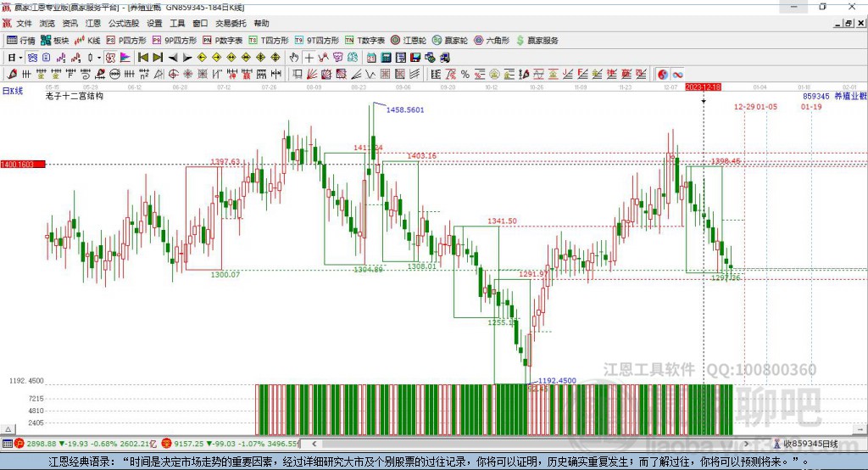
Task: Click the 深 index 9157.25 status entry
Action: click(x=231, y=444)
